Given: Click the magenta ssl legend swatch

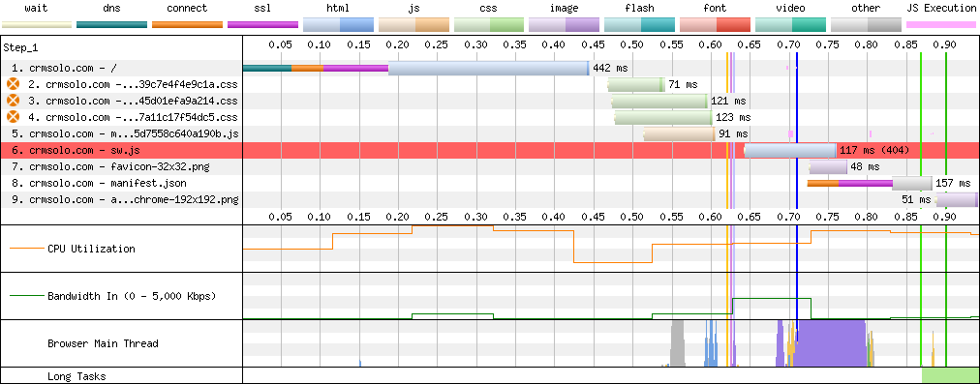Looking at the screenshot, I should coord(263,25).
